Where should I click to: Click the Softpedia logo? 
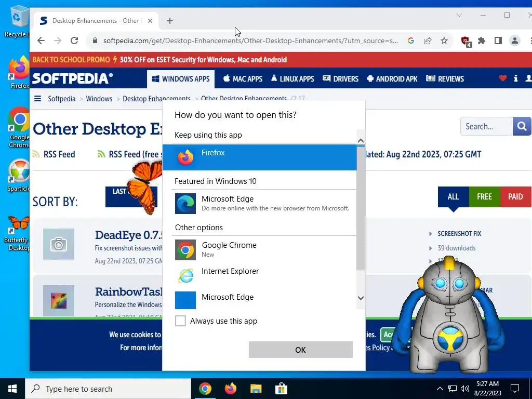click(73, 79)
